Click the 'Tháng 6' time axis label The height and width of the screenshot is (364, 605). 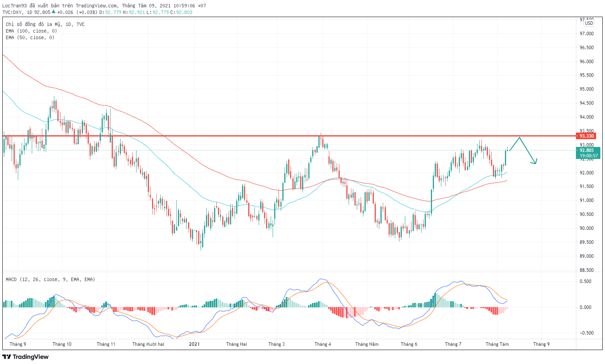[x=409, y=344]
